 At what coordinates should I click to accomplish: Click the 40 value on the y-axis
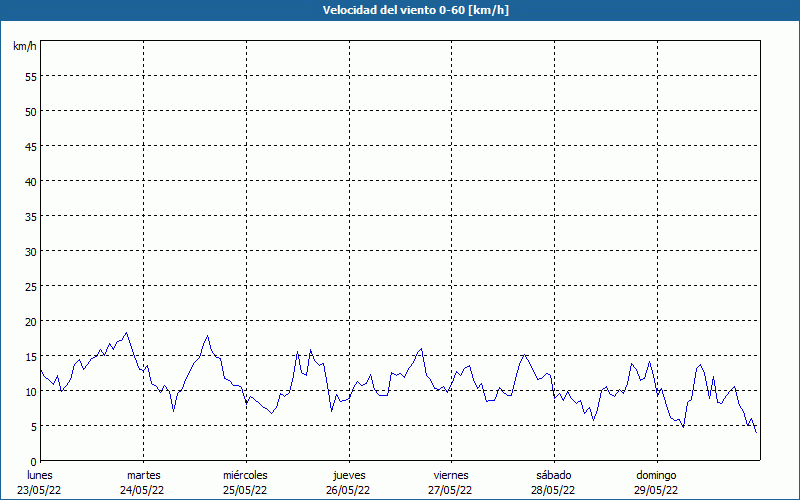tap(31, 182)
